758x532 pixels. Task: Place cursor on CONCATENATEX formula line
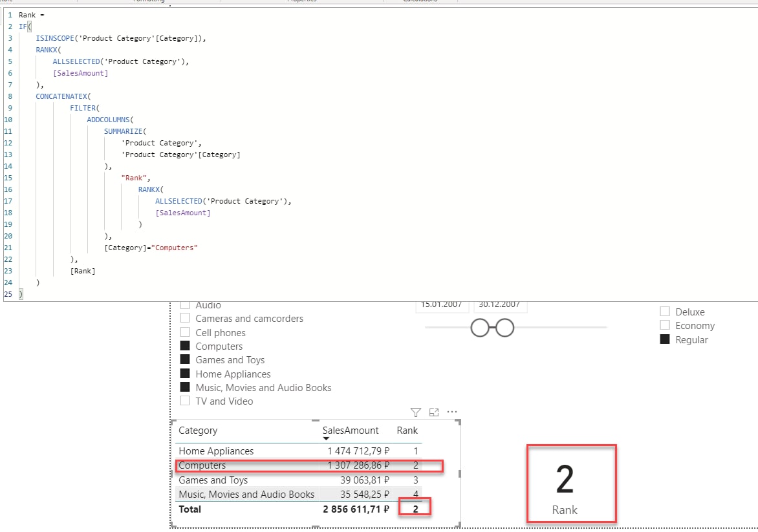(63, 96)
